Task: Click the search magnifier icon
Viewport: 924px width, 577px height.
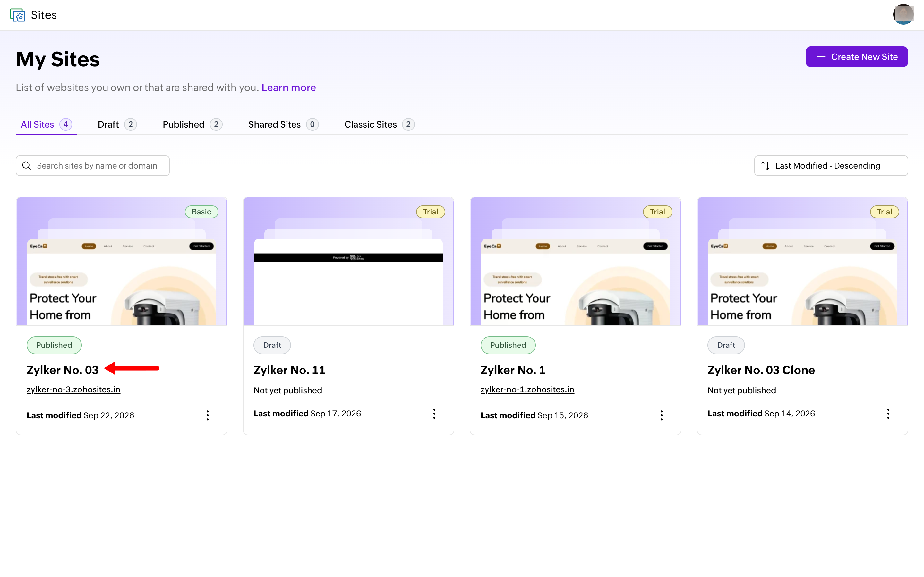Action: [27, 166]
